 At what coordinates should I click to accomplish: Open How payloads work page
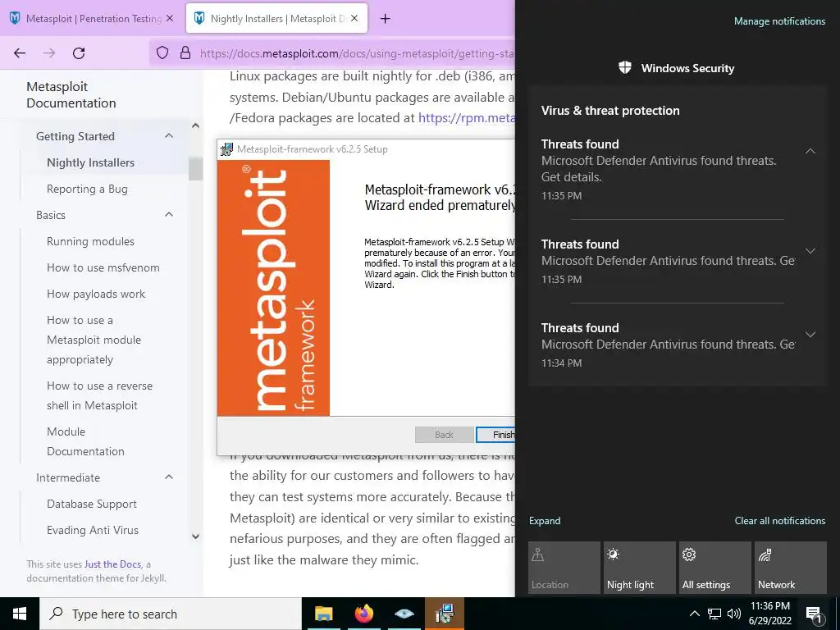click(x=96, y=294)
